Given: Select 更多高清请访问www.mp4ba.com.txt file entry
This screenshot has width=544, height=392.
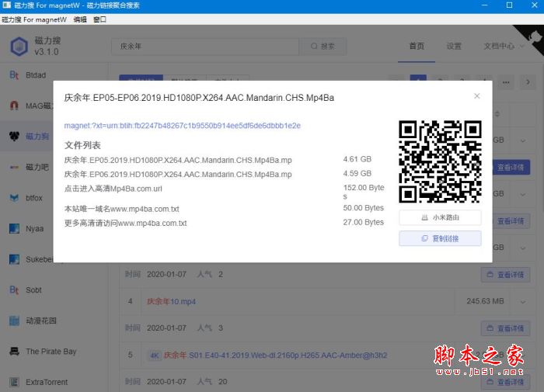Looking at the screenshot, I should click(x=125, y=224).
